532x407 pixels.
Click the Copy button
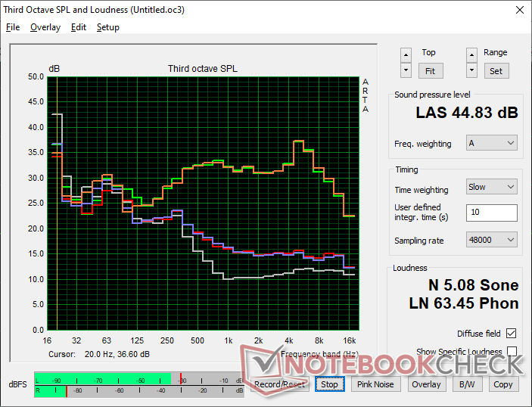point(503,384)
